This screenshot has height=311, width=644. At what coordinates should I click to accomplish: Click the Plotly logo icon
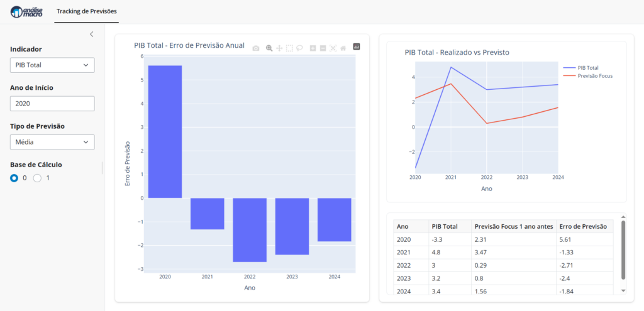point(357,47)
